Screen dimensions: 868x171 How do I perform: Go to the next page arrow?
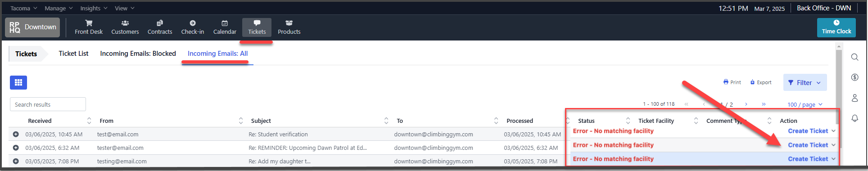point(746,104)
